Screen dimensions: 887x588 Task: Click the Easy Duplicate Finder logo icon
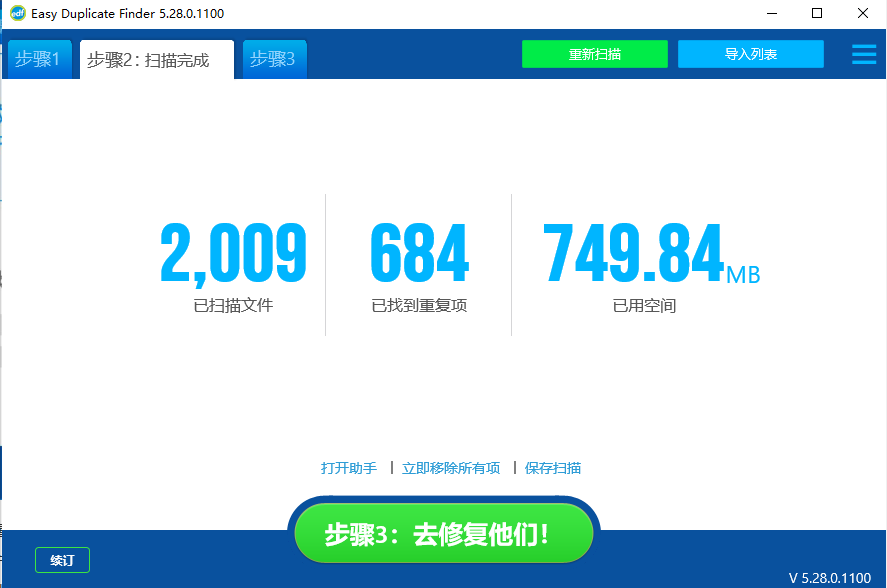pos(14,13)
